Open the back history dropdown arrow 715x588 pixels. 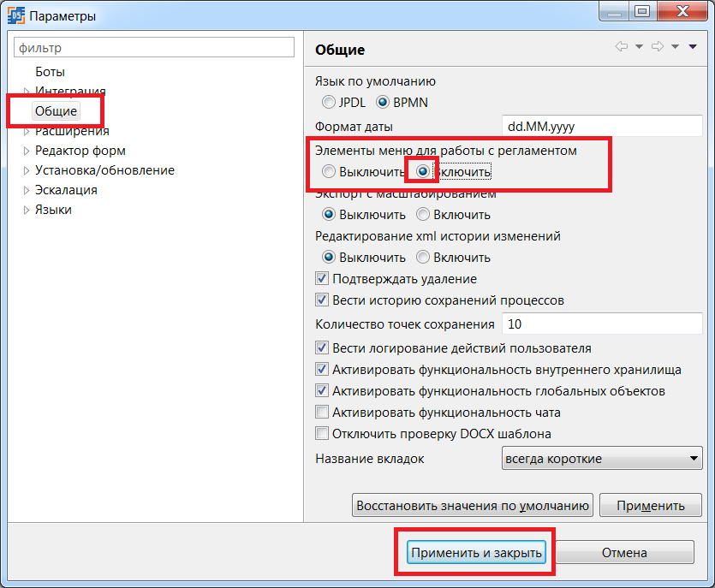(x=639, y=46)
